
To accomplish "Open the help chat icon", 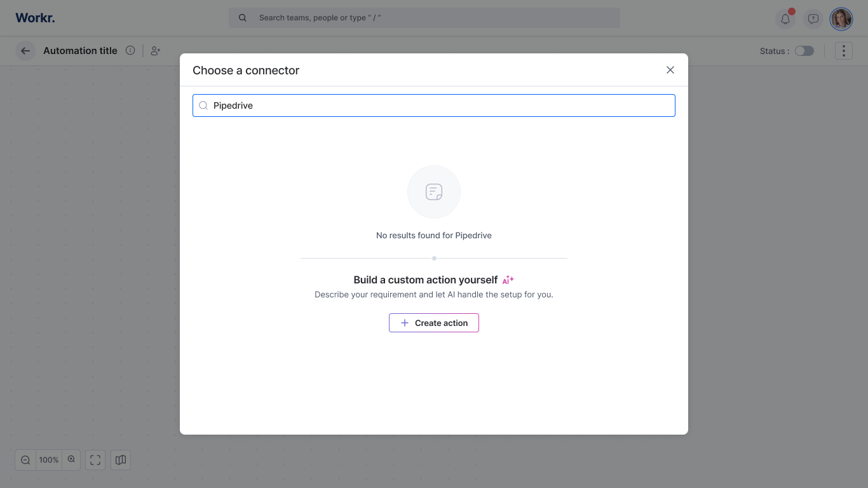I will point(813,19).
